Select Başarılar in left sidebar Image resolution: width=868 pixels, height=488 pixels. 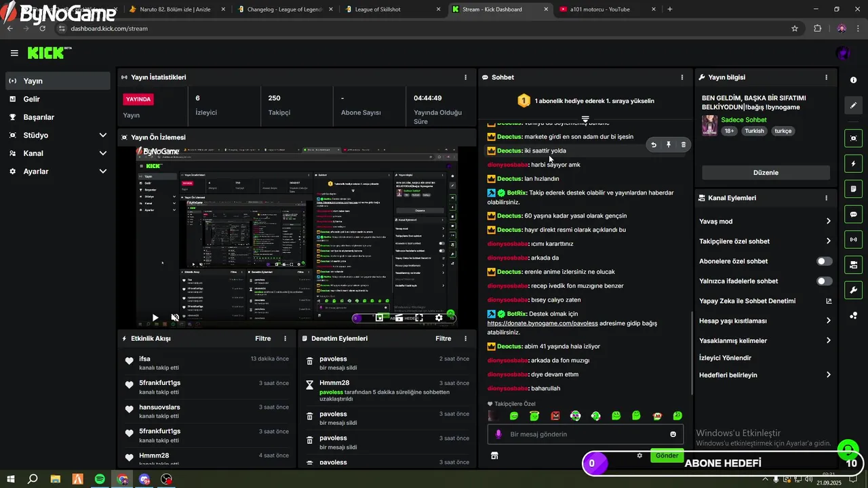tap(58, 117)
